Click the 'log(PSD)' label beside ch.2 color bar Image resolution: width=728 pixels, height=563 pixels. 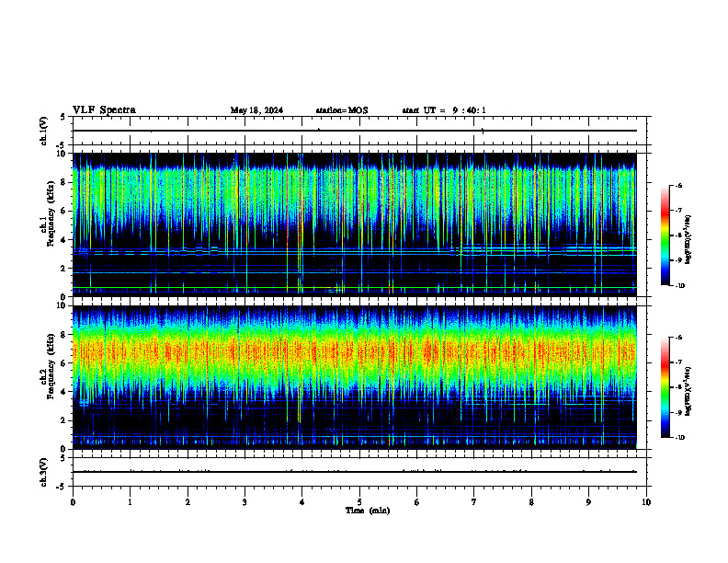pos(688,392)
